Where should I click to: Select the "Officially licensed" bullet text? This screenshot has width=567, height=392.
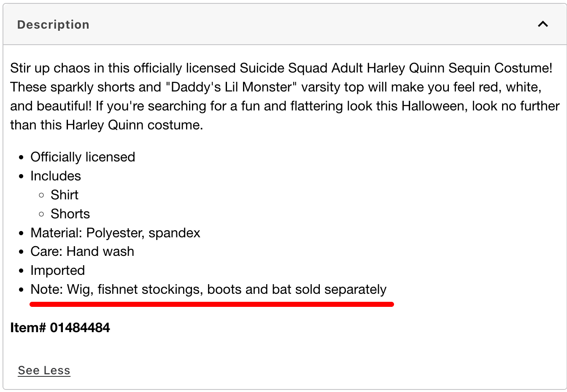83,157
